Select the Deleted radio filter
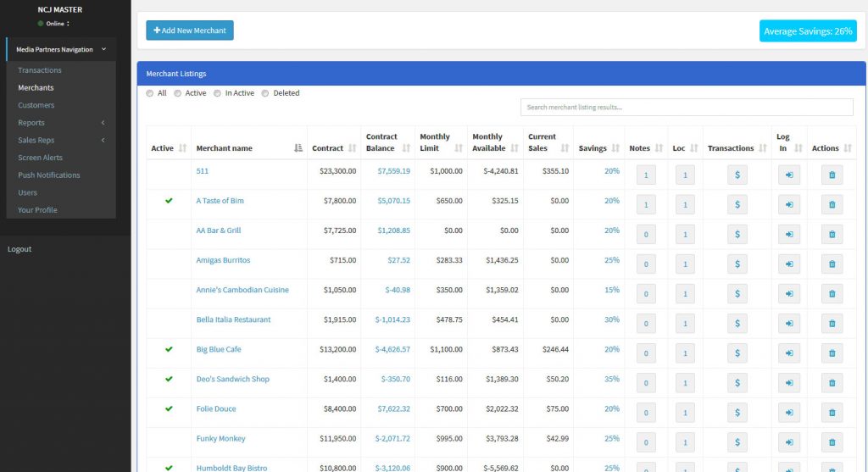 pos(265,93)
